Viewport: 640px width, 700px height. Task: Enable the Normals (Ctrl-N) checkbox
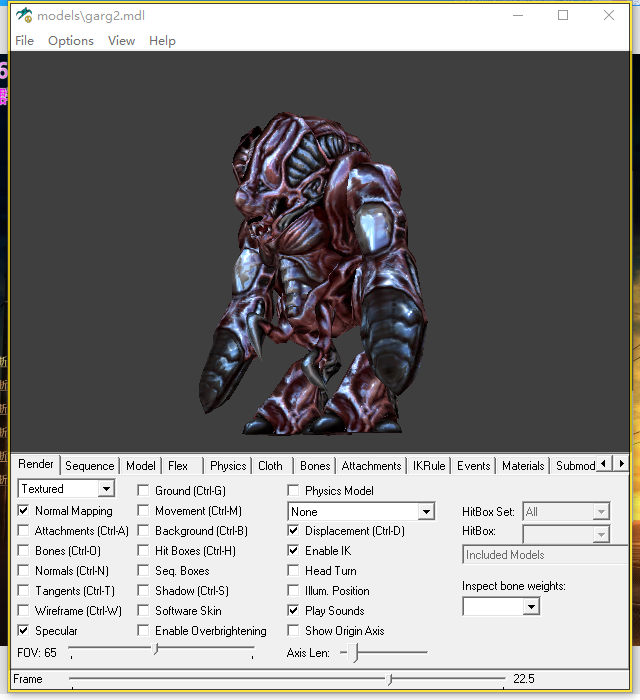click(23, 571)
